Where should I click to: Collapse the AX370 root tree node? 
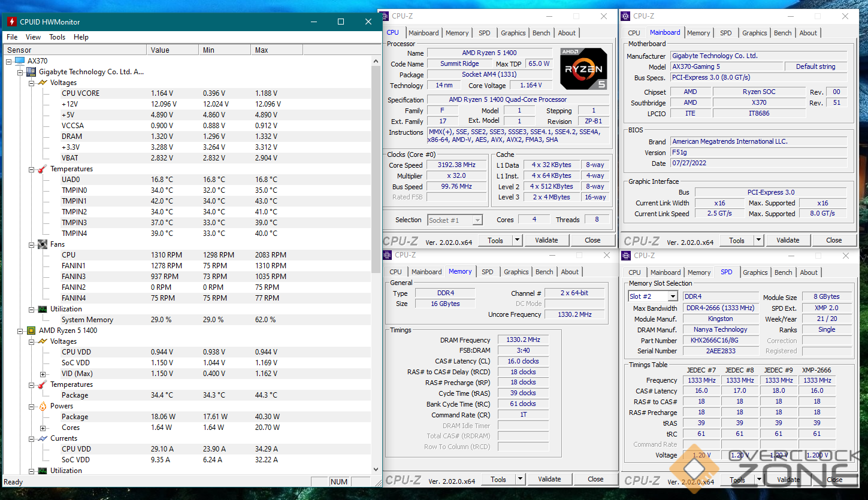click(9, 61)
